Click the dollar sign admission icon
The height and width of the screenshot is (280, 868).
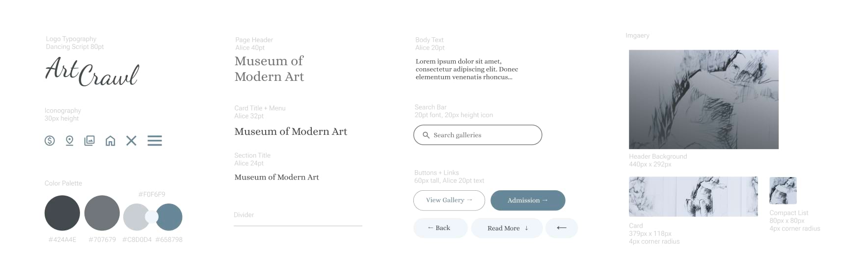(50, 141)
